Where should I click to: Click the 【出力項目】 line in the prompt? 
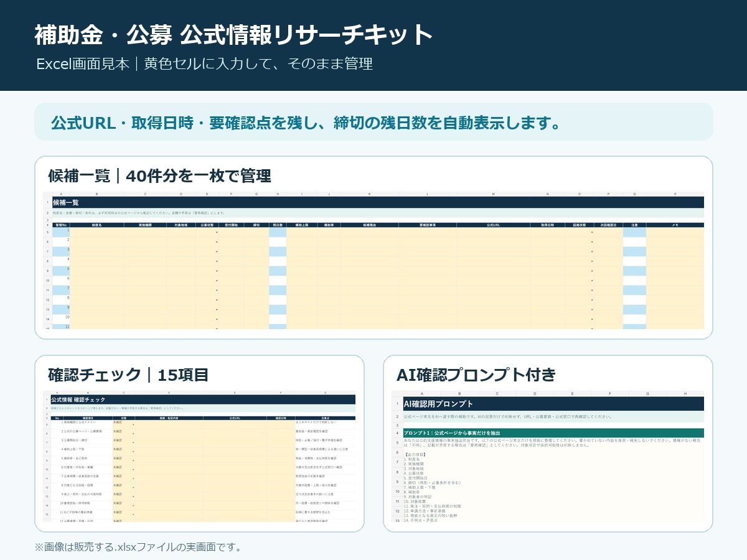(x=416, y=455)
